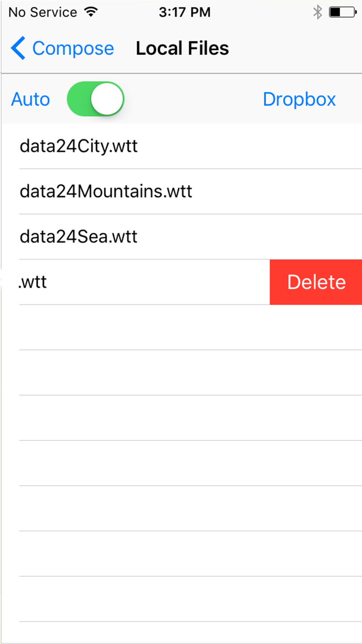Tap the .wtt file name pending deletion
Viewport: 362px width, 644px height.
pyautogui.click(x=33, y=282)
